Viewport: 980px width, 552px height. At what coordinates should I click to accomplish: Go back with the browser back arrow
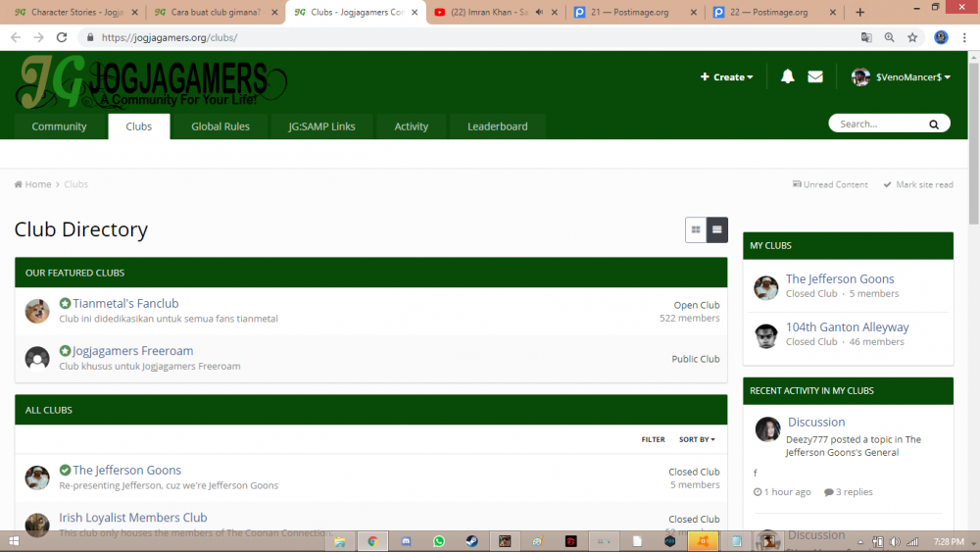(x=16, y=37)
